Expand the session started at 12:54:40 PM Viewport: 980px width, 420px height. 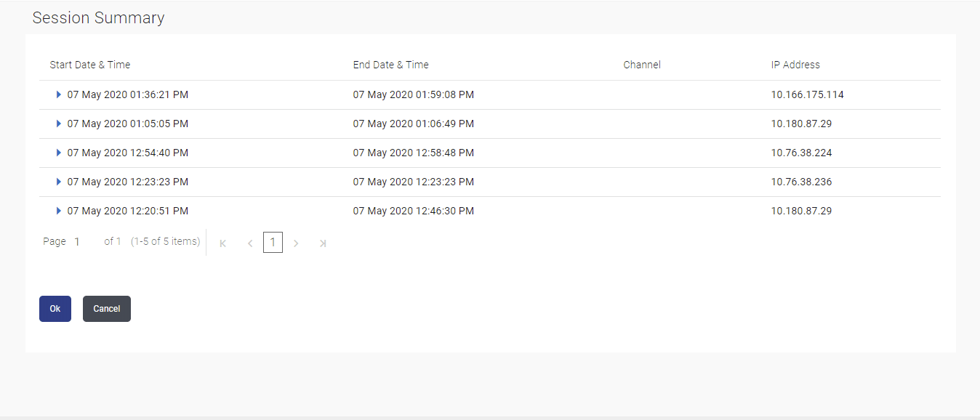click(59, 153)
